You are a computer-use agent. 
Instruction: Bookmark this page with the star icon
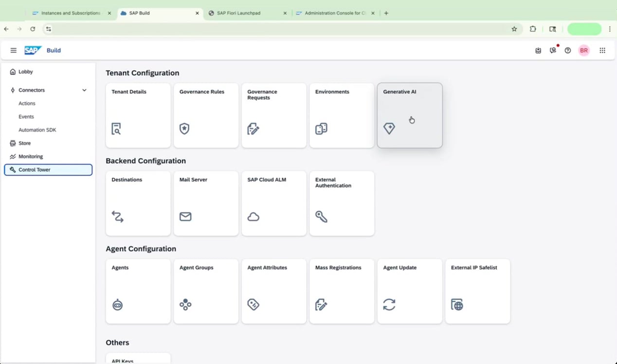514,29
